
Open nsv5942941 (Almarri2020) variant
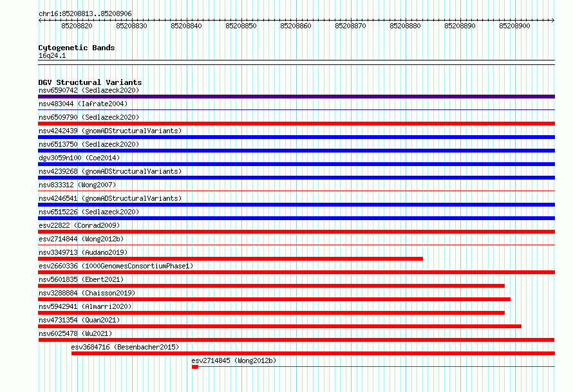point(85,306)
